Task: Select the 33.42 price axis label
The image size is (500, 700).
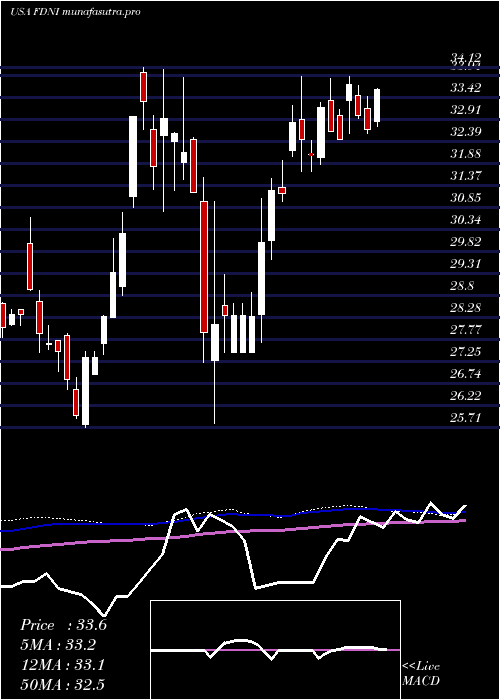Action: tap(466, 88)
